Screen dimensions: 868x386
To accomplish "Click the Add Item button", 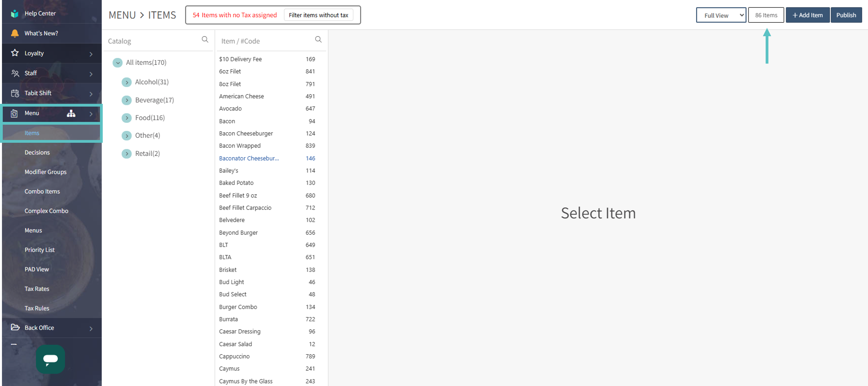I will 807,15.
